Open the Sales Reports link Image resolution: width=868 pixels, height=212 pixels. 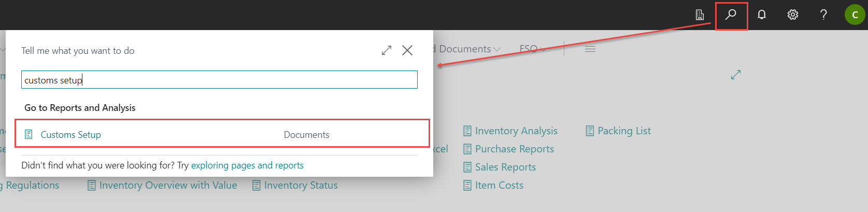point(505,167)
